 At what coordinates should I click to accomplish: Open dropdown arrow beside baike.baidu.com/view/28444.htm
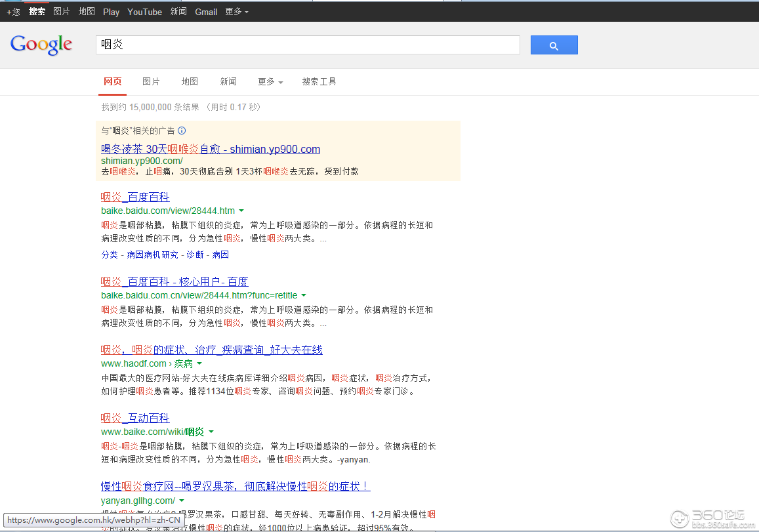[241, 211]
